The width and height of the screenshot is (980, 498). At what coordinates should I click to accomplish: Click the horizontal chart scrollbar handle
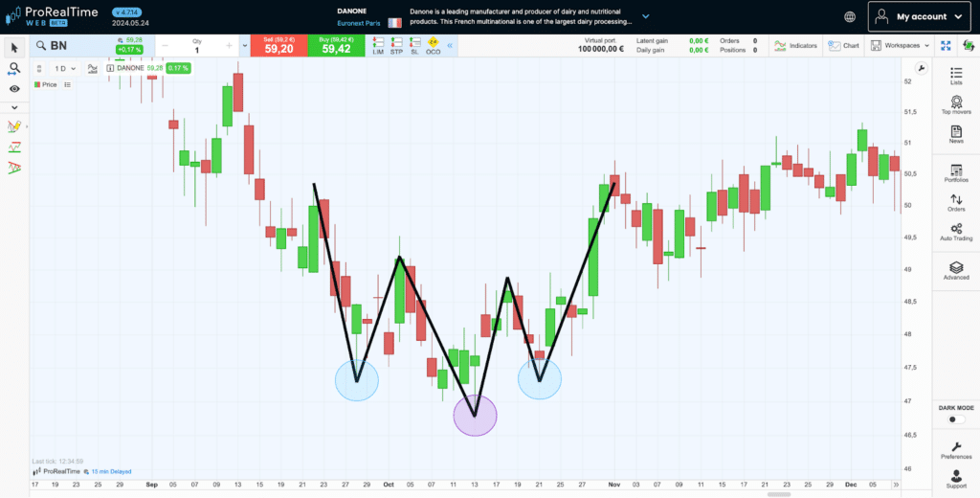(x=778, y=494)
